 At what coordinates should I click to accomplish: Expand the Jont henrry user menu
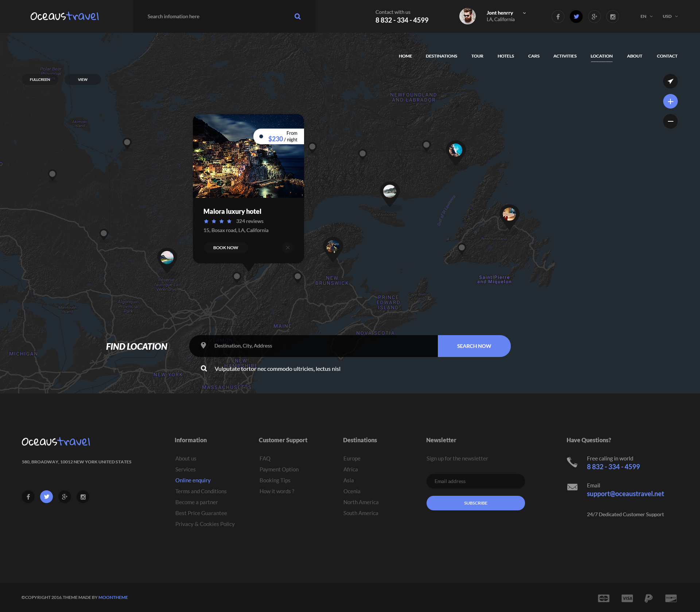524,13
